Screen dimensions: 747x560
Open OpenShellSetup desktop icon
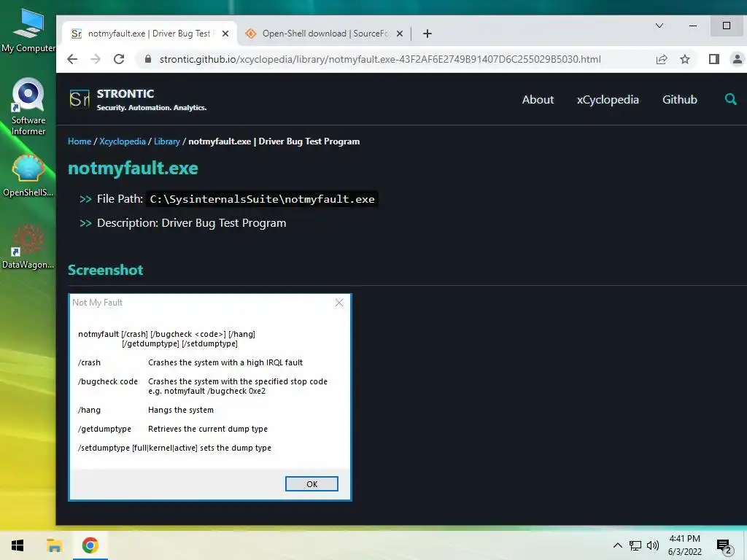[28, 175]
